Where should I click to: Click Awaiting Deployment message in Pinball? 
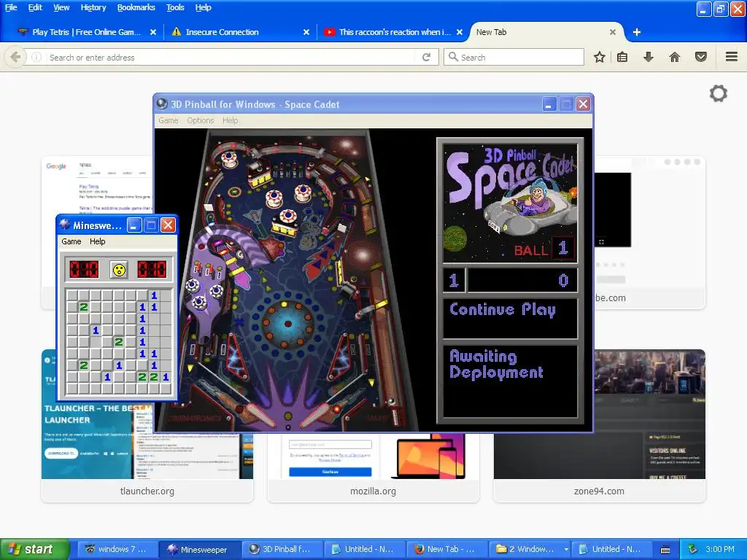[496, 365]
